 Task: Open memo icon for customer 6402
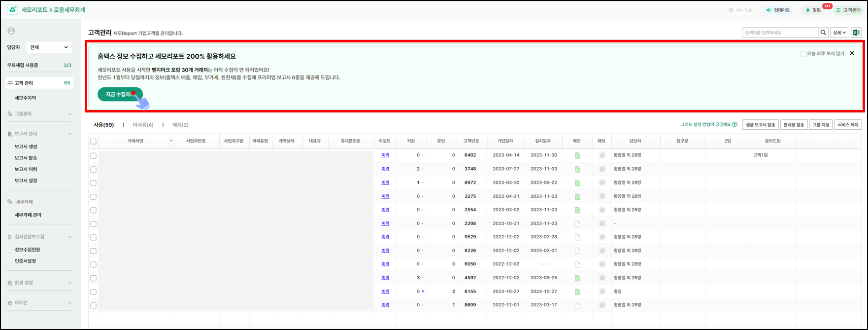pyautogui.click(x=577, y=155)
